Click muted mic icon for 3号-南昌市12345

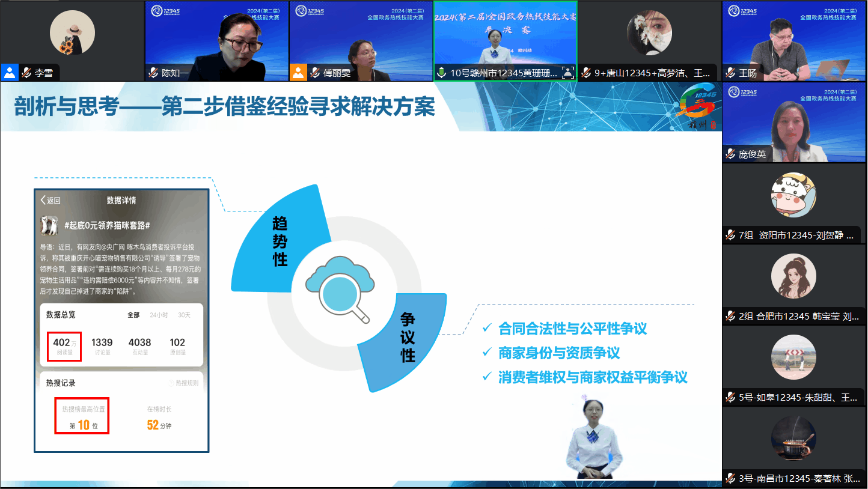730,478
